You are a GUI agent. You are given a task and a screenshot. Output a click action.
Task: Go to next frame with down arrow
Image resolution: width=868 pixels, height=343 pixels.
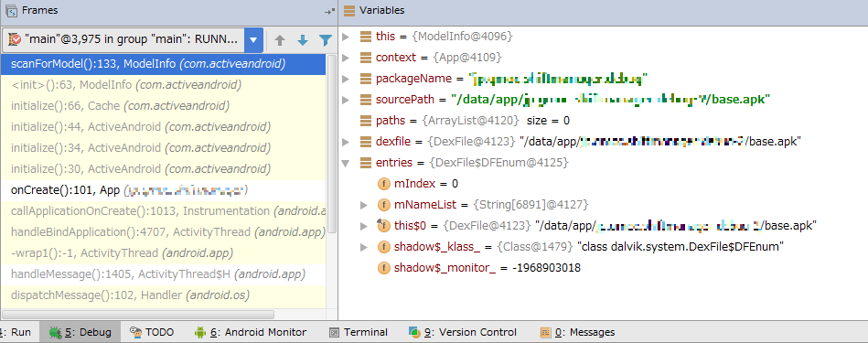[302, 40]
